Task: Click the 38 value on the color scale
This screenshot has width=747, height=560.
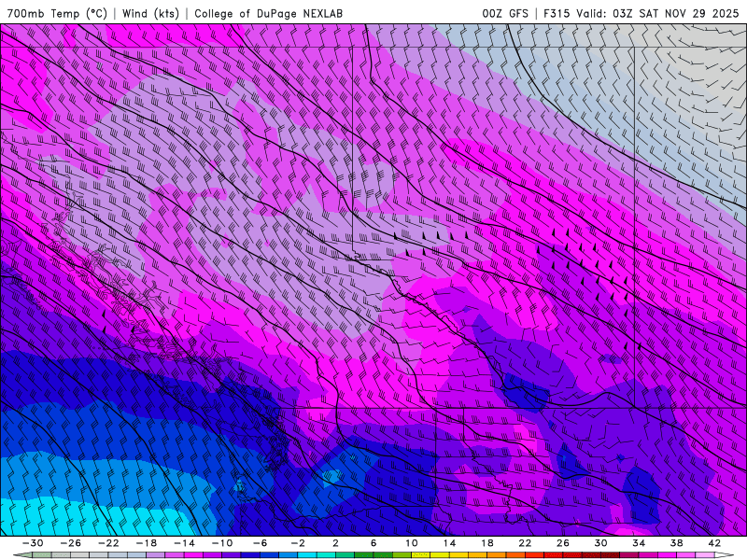Action: click(676, 543)
